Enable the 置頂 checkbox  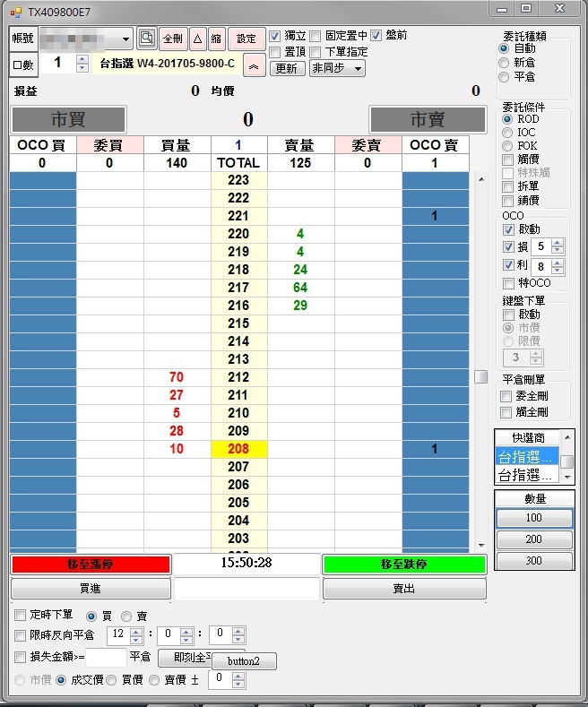pyautogui.click(x=274, y=52)
